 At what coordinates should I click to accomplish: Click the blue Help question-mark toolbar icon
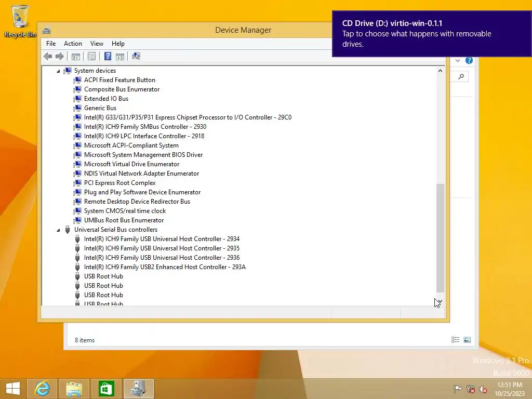pos(108,56)
